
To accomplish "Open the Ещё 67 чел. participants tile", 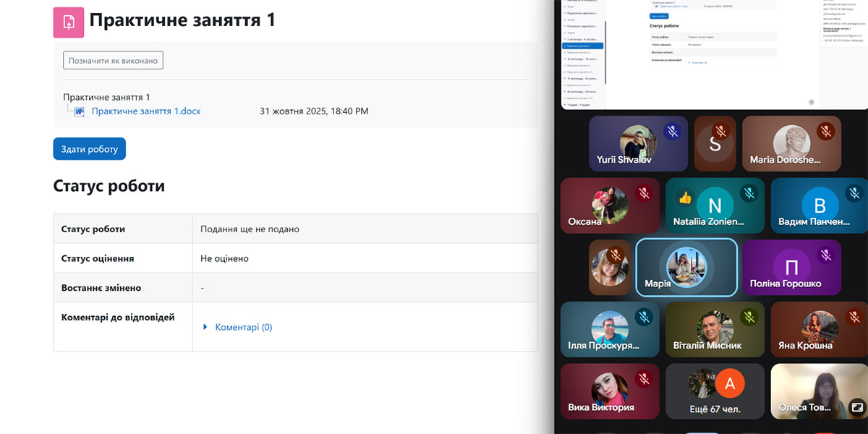I will click(x=715, y=391).
